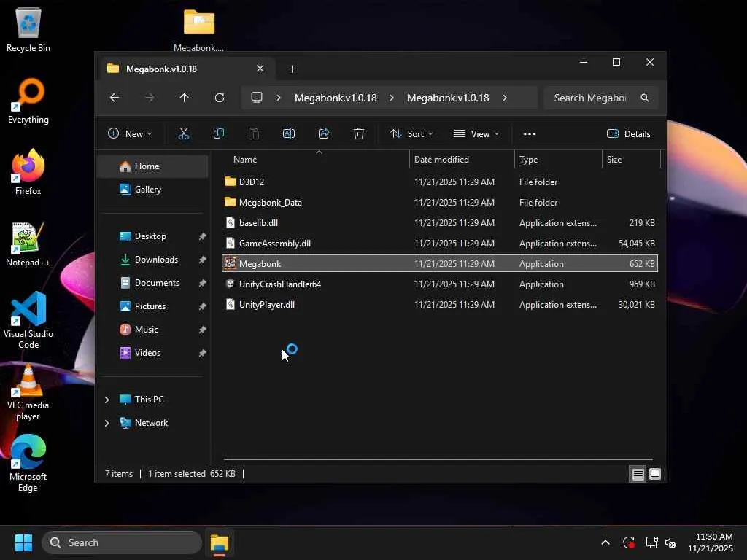Expand the This PC tree node
The width and height of the screenshot is (747, 560).
(107, 400)
